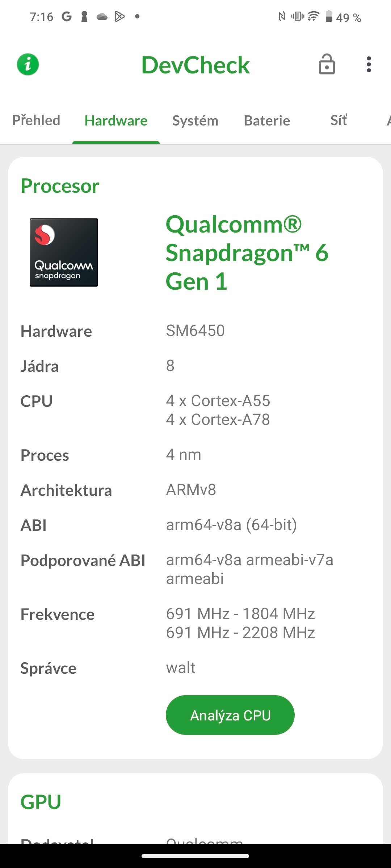
Task: Tap the Play Store notification icon
Action: [x=119, y=17]
